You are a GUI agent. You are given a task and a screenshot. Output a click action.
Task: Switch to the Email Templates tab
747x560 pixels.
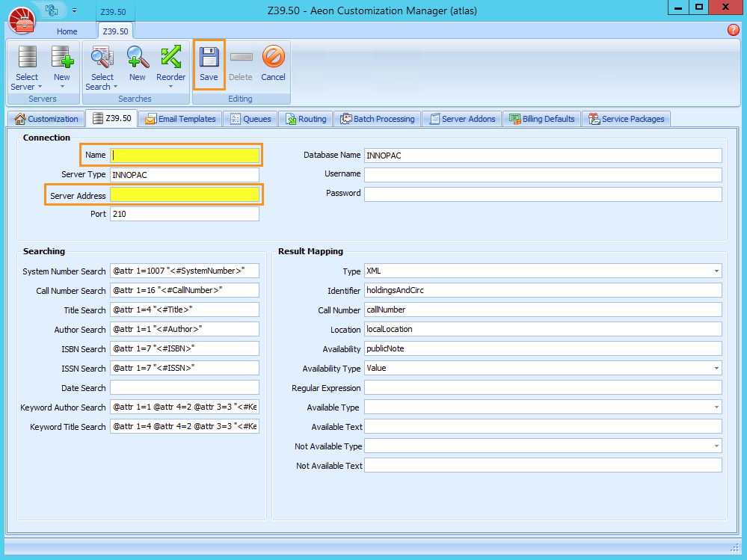click(179, 118)
